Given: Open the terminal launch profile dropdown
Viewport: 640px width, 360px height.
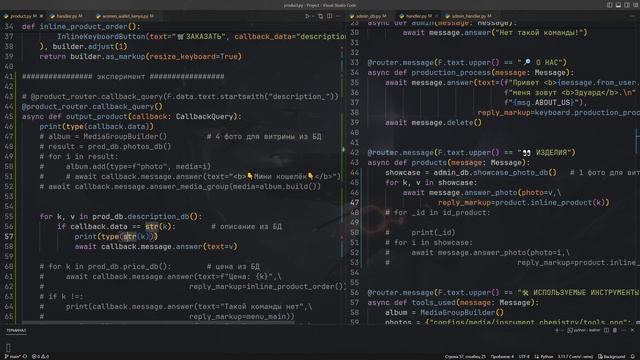Looking at the screenshot, I should [x=562, y=330].
